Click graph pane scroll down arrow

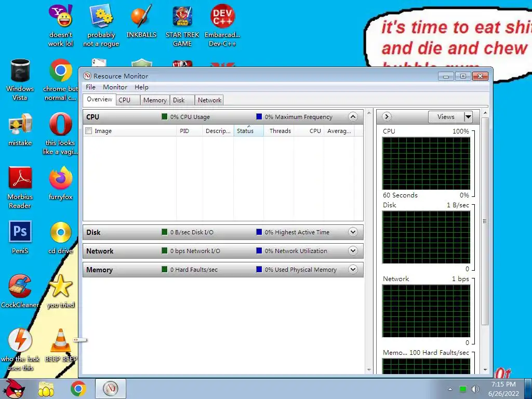(485, 369)
